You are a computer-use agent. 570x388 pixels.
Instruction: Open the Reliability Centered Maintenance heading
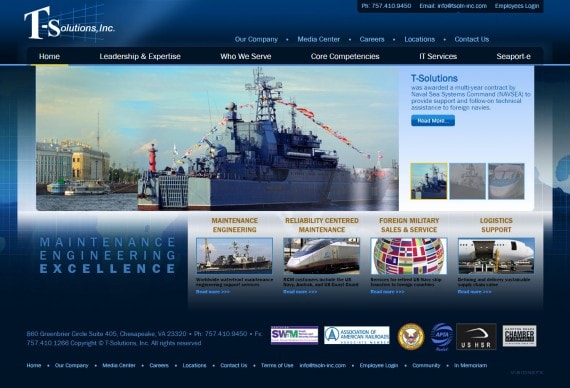322,225
